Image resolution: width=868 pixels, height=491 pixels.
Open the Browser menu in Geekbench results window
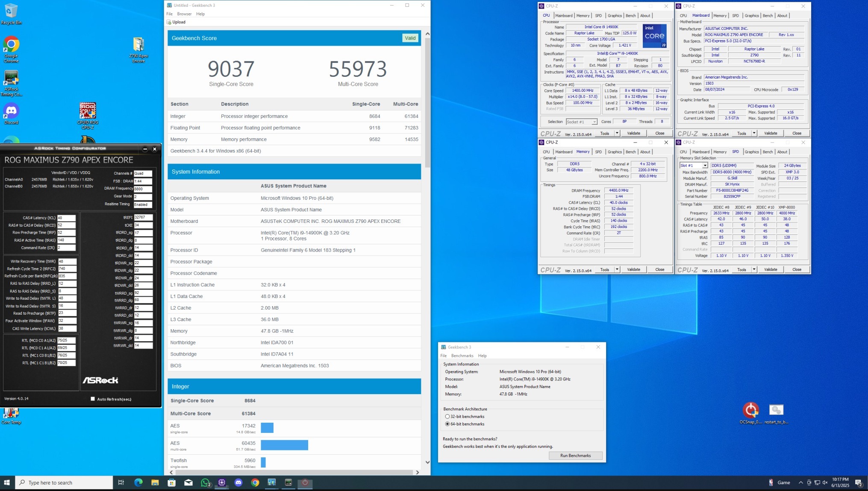point(184,14)
